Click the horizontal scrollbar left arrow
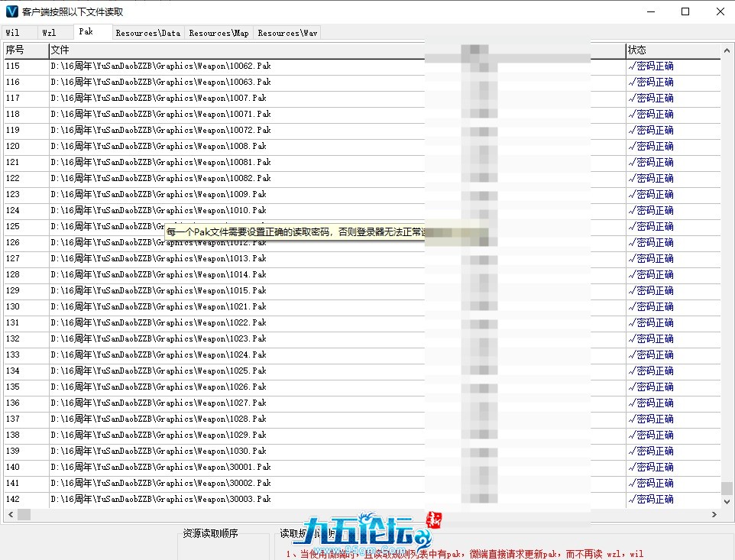The height and width of the screenshot is (560, 735). (11, 515)
